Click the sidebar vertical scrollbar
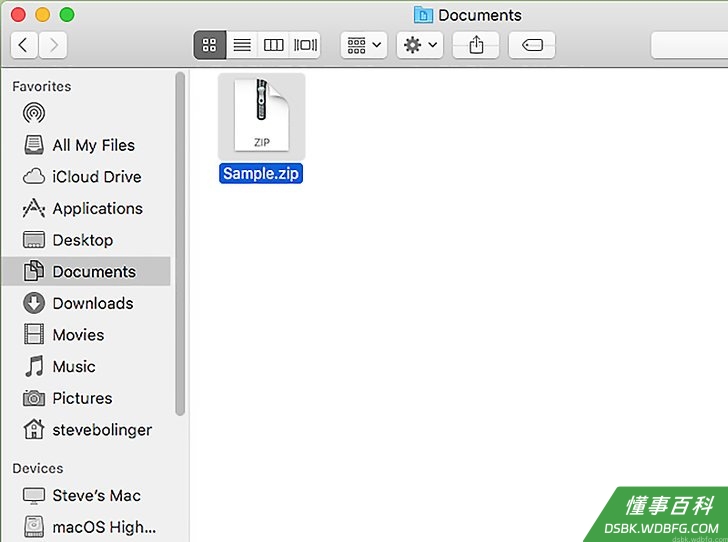This screenshot has height=542, width=728. tap(180, 243)
